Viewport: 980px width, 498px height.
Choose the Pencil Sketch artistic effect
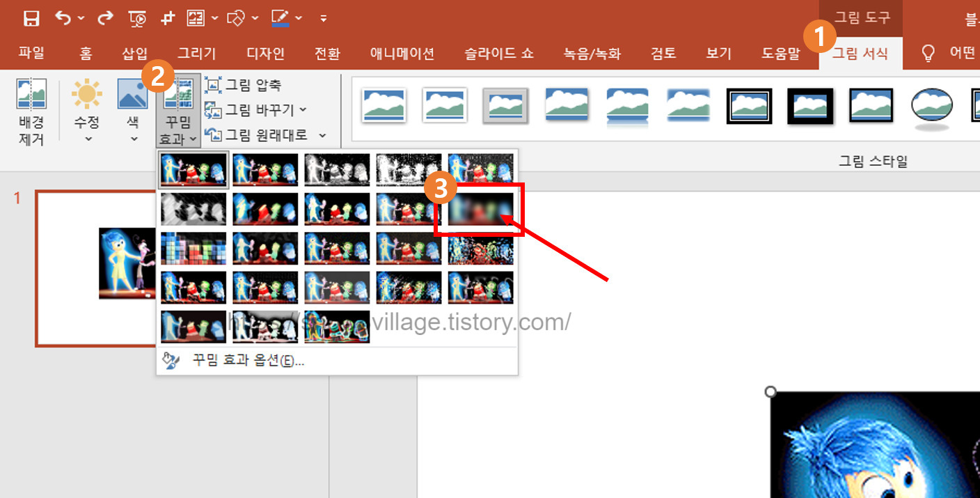(409, 170)
